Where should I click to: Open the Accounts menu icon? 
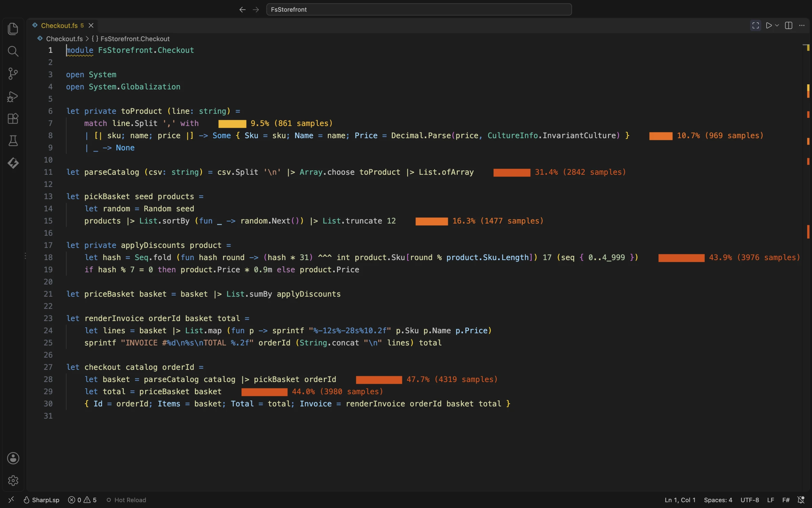pos(13,458)
